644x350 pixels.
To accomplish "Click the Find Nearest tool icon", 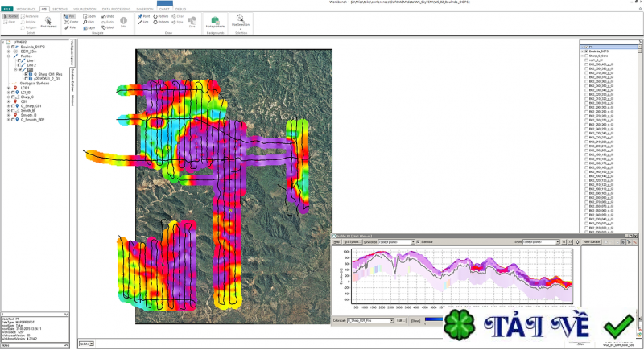I will pos(47,21).
